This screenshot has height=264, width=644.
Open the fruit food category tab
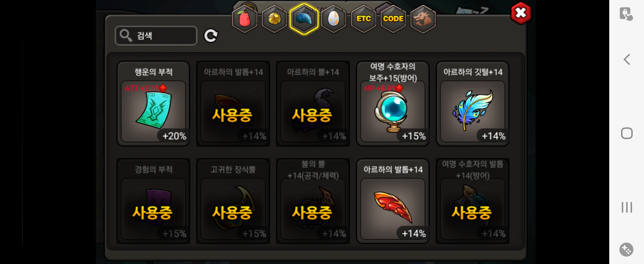pyautogui.click(x=245, y=19)
